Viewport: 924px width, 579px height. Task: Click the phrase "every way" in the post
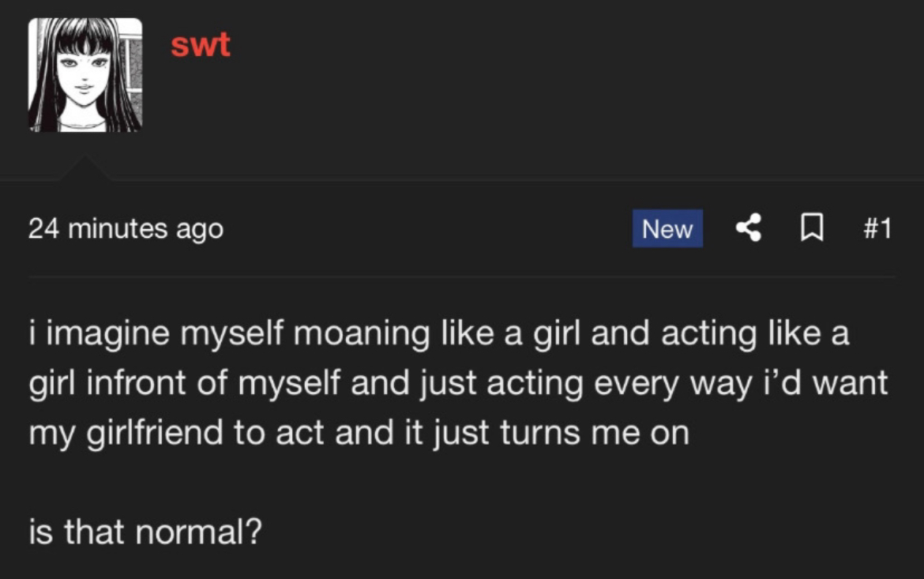[669, 384]
